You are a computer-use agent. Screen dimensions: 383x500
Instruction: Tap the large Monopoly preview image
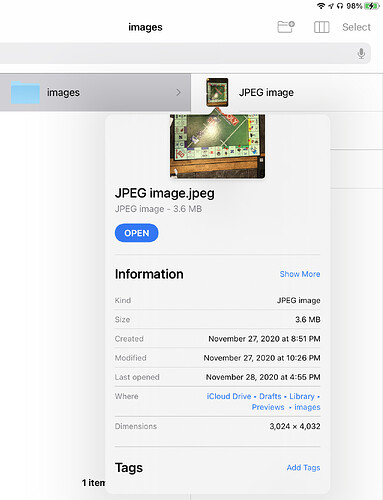pos(218,146)
